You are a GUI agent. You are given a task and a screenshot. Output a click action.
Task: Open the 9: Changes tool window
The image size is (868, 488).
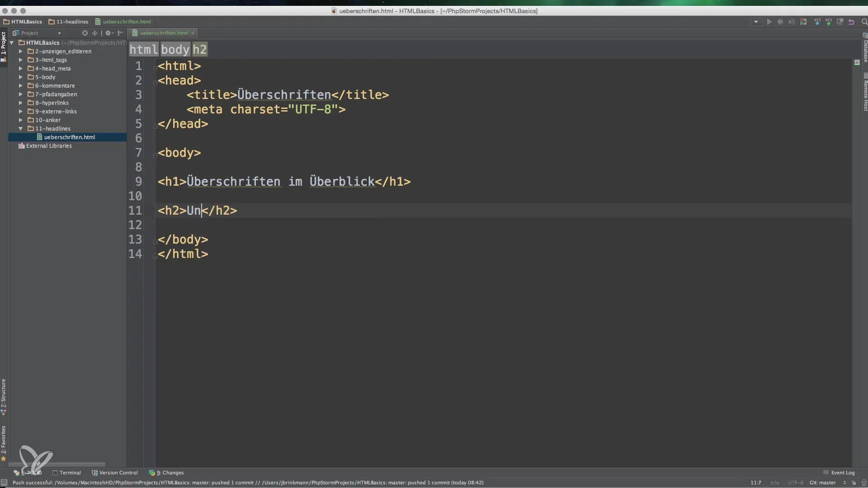(x=166, y=473)
